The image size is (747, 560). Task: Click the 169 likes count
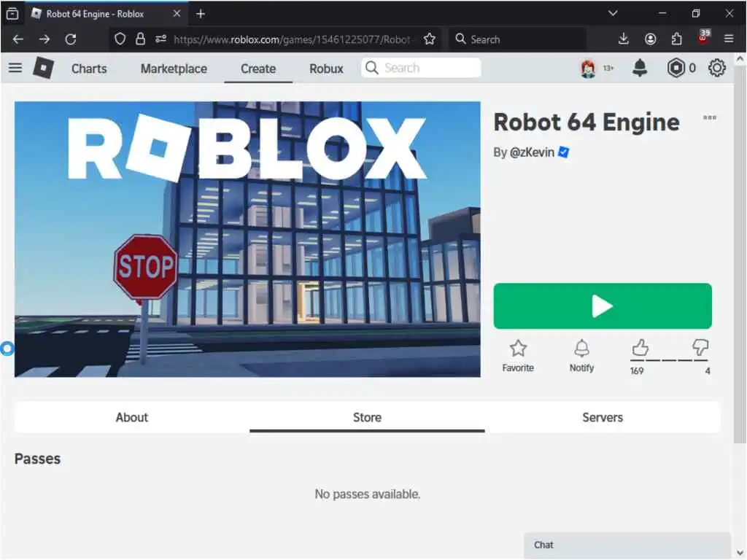tap(636, 371)
